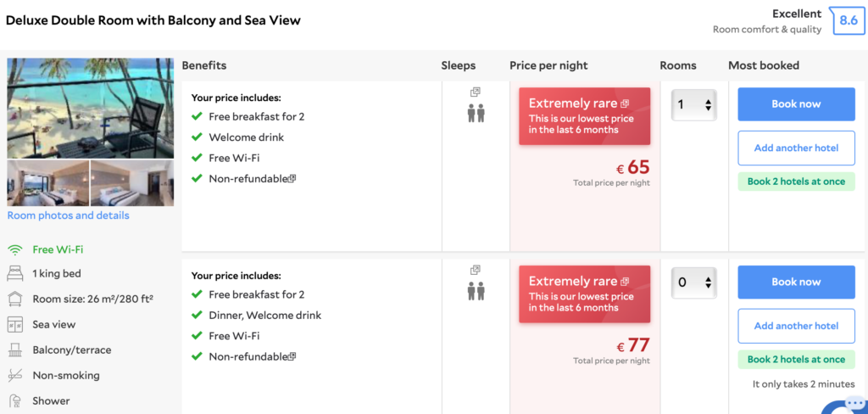Open Room photos and details link
The image size is (868, 414).
69,215
